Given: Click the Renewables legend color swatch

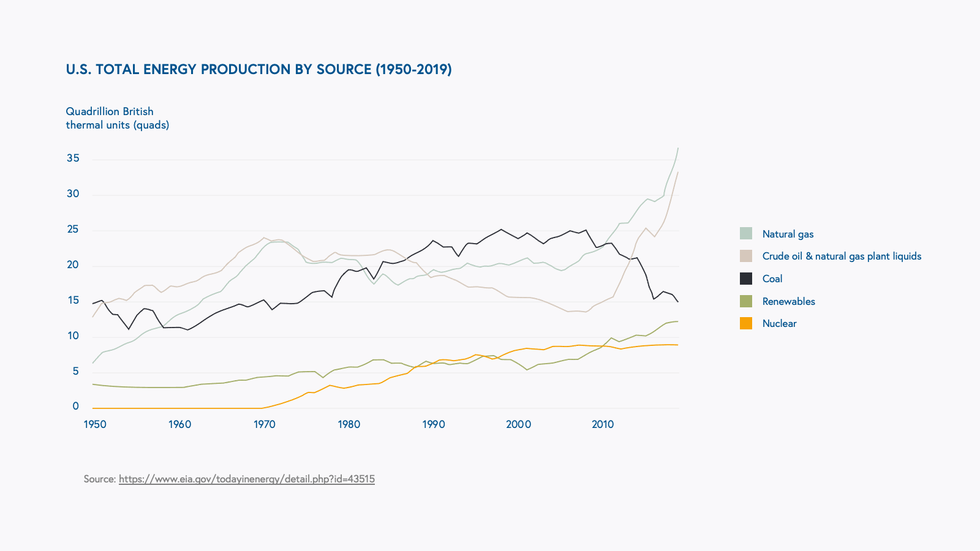Looking at the screenshot, I should pos(745,301).
